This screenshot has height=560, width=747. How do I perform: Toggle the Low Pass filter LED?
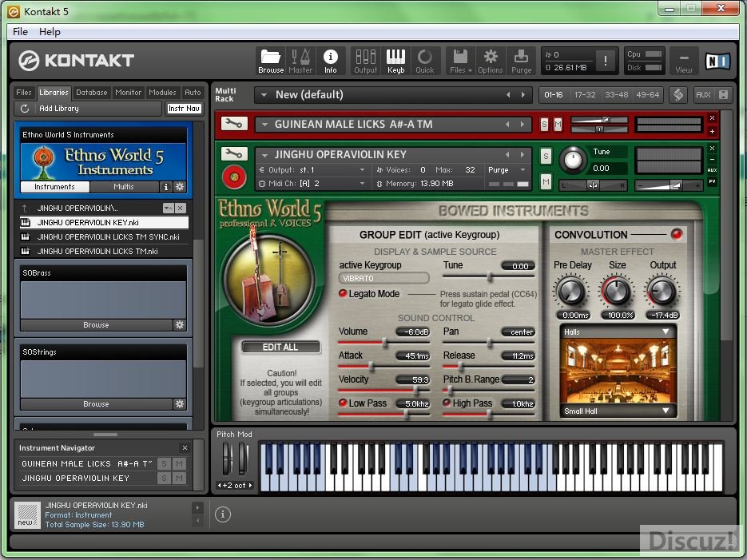tap(342, 403)
